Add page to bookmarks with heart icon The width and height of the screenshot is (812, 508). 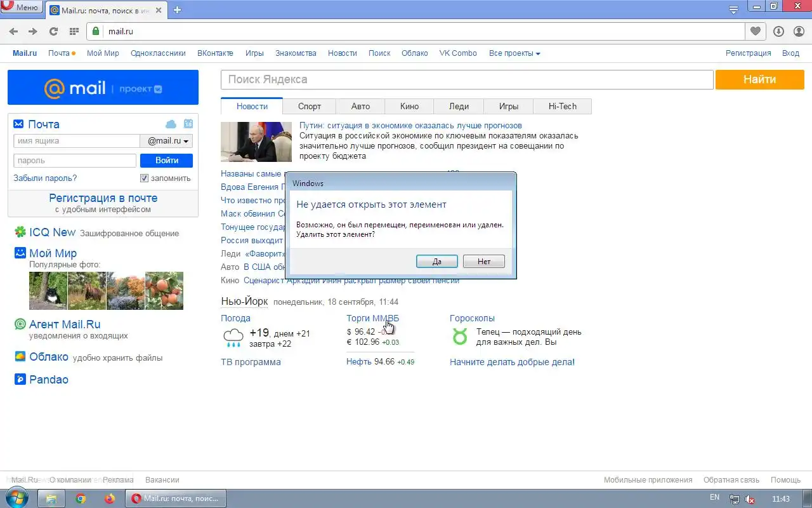click(755, 31)
